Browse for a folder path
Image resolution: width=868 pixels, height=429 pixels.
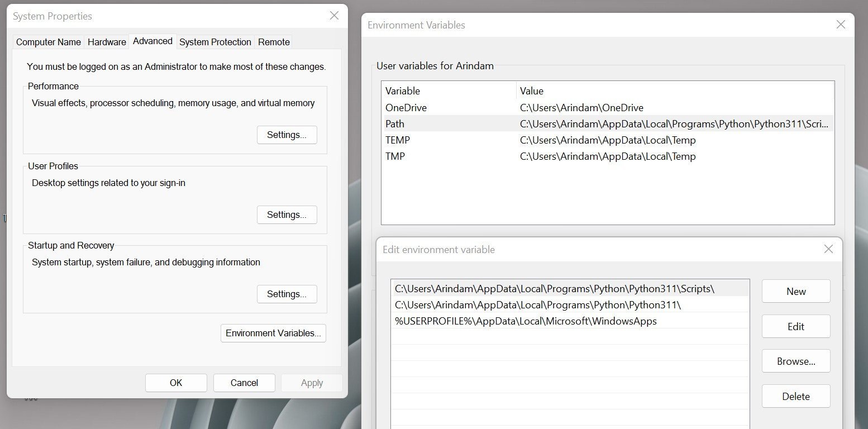pos(795,361)
